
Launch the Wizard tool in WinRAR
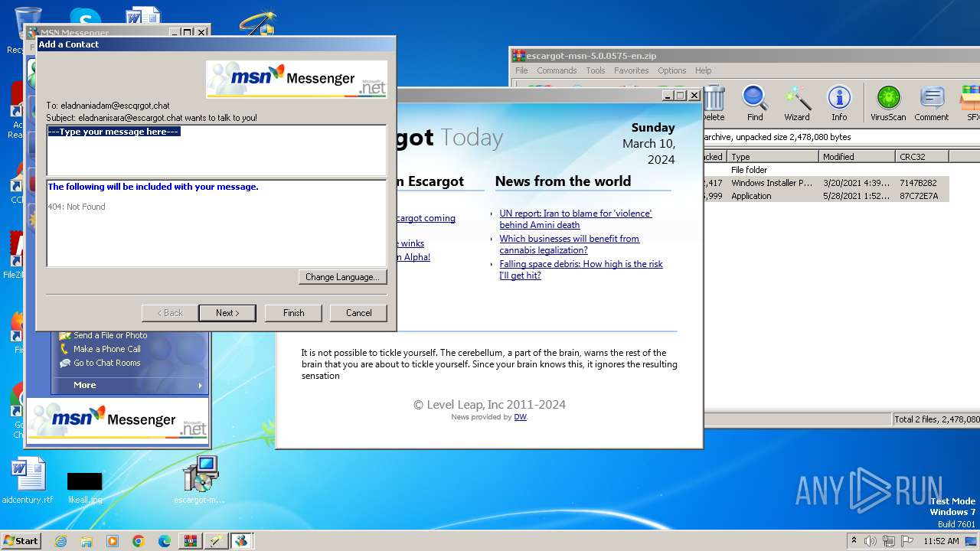[x=796, y=103]
